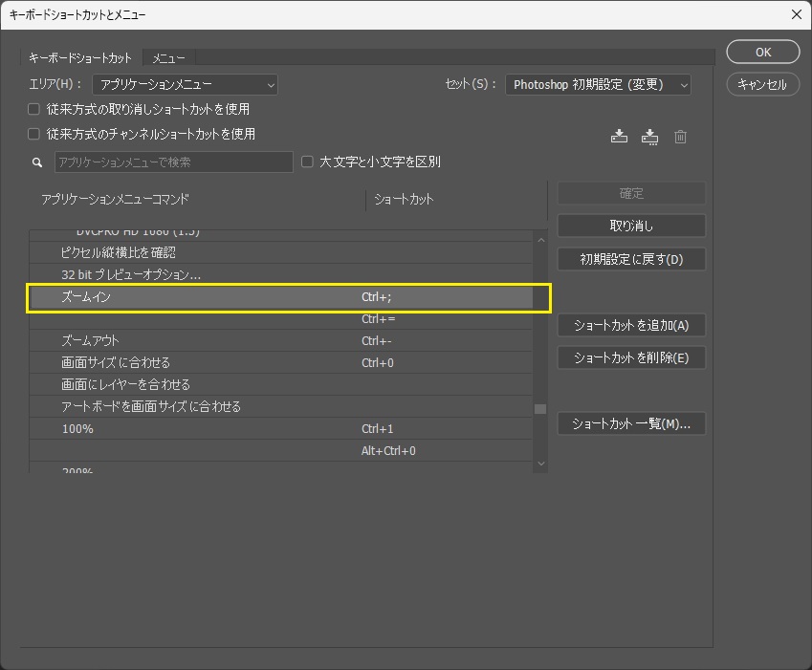
Task: Close the dialog with the X icon
Action: coord(796,14)
